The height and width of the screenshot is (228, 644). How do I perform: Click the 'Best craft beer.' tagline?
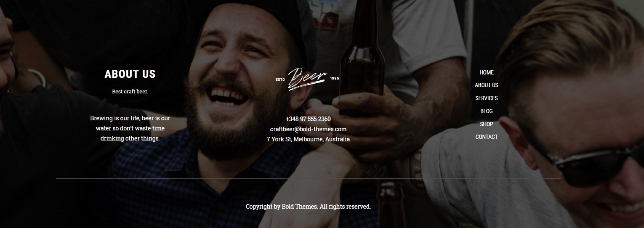(130, 91)
